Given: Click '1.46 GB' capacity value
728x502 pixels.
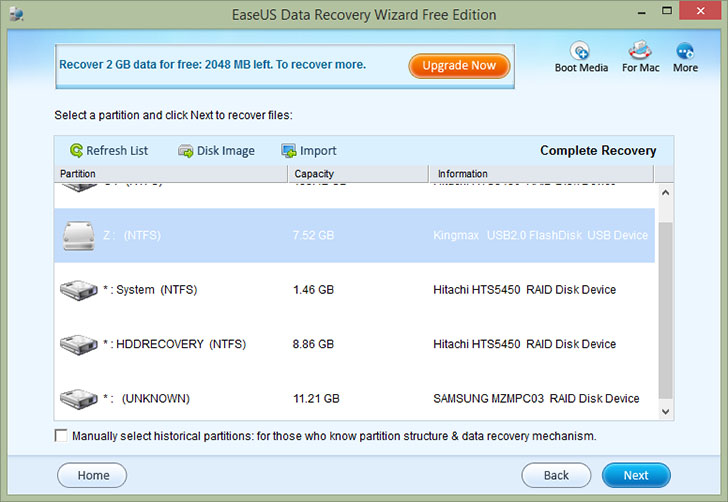Looking at the screenshot, I should pyautogui.click(x=313, y=290).
